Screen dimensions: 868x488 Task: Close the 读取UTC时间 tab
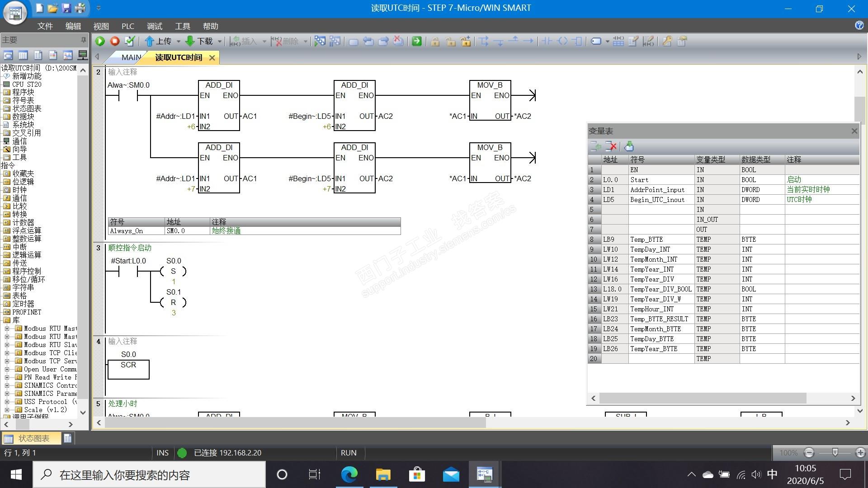212,58
